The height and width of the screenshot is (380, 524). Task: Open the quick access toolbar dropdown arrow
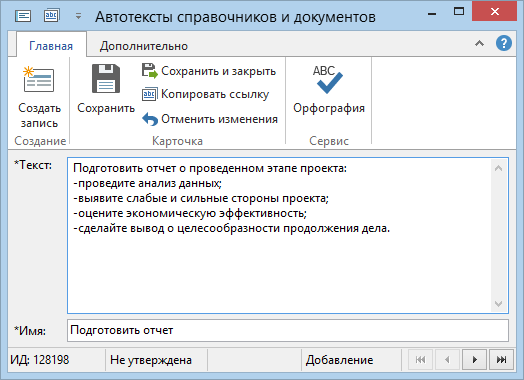(x=79, y=16)
